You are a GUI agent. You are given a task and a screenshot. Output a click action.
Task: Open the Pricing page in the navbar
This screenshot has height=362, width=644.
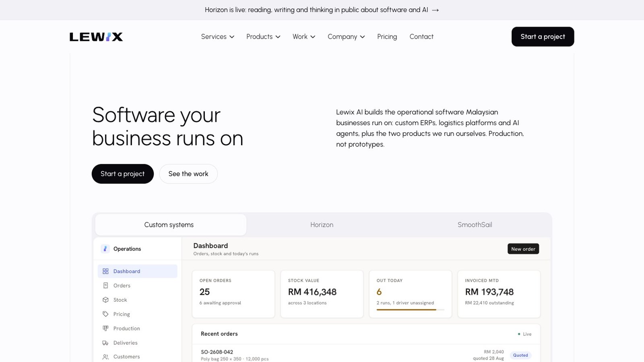[x=387, y=37]
